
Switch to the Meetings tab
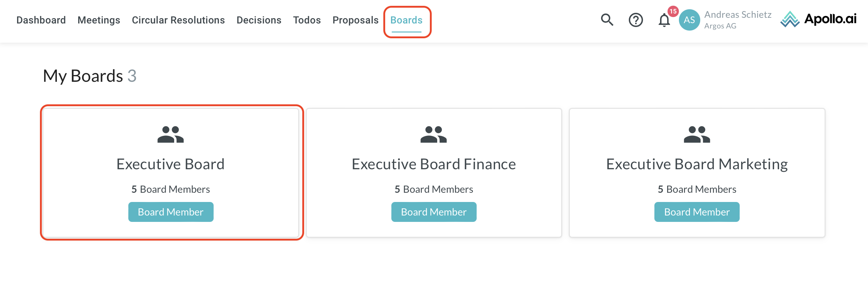99,20
